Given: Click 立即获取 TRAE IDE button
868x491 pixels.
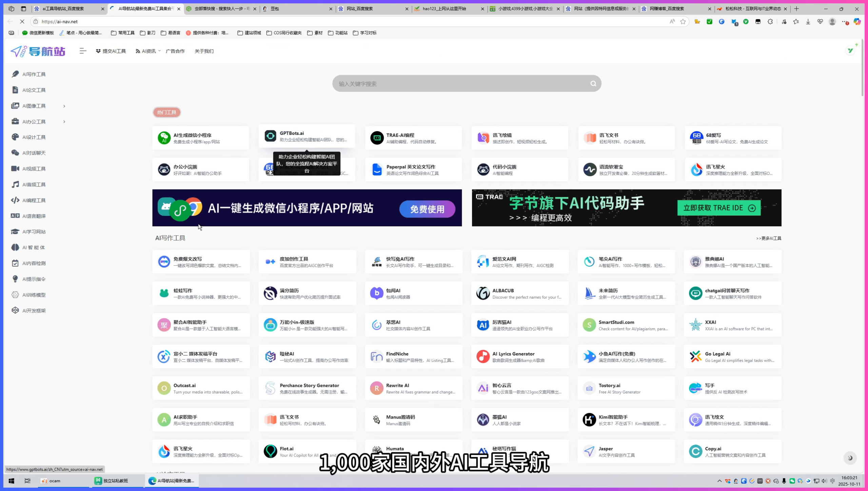Looking at the screenshot, I should [719, 208].
